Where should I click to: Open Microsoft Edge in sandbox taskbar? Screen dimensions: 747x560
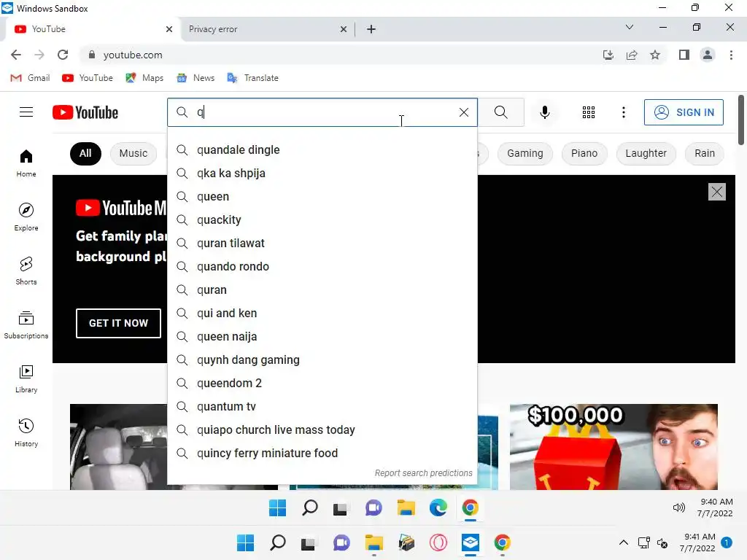pyautogui.click(x=438, y=507)
